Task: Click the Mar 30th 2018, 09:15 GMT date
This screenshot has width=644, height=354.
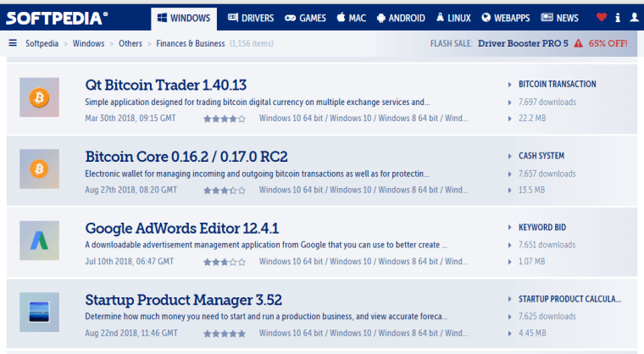Action: tap(130, 119)
